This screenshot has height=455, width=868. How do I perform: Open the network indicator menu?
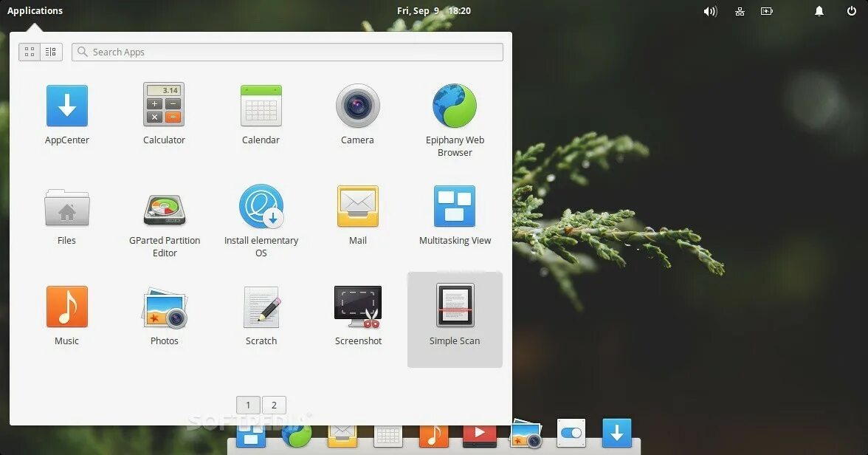739,11
